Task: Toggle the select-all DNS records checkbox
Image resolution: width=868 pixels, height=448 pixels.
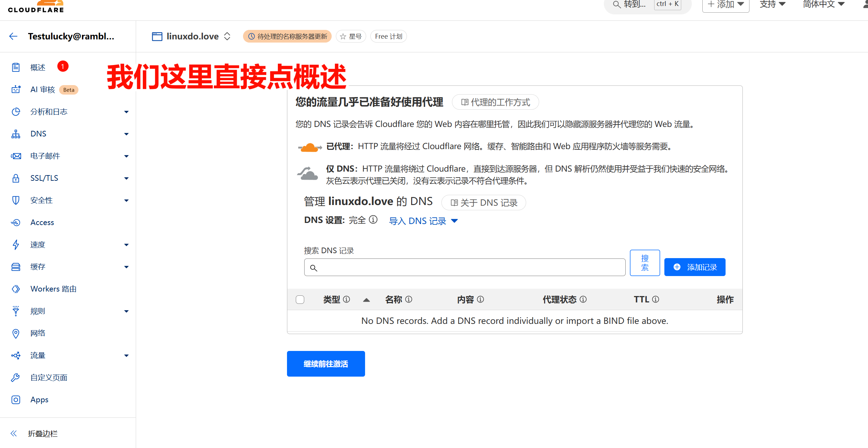Action: pos(300,300)
